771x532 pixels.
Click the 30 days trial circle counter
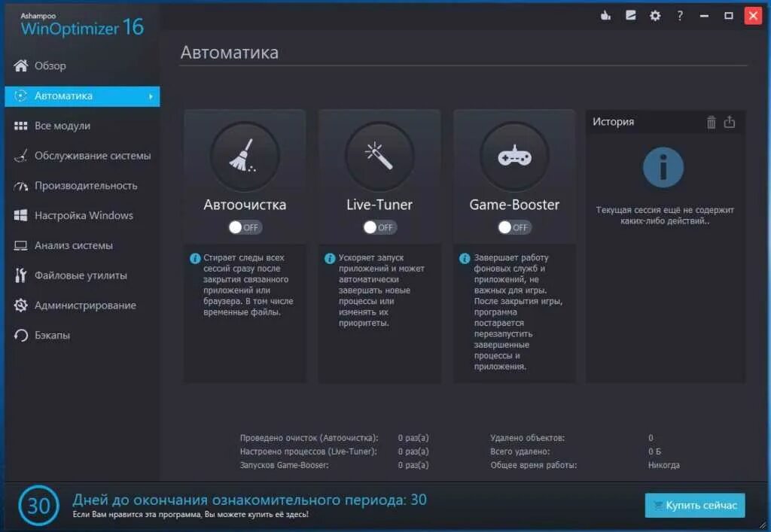[x=38, y=506]
